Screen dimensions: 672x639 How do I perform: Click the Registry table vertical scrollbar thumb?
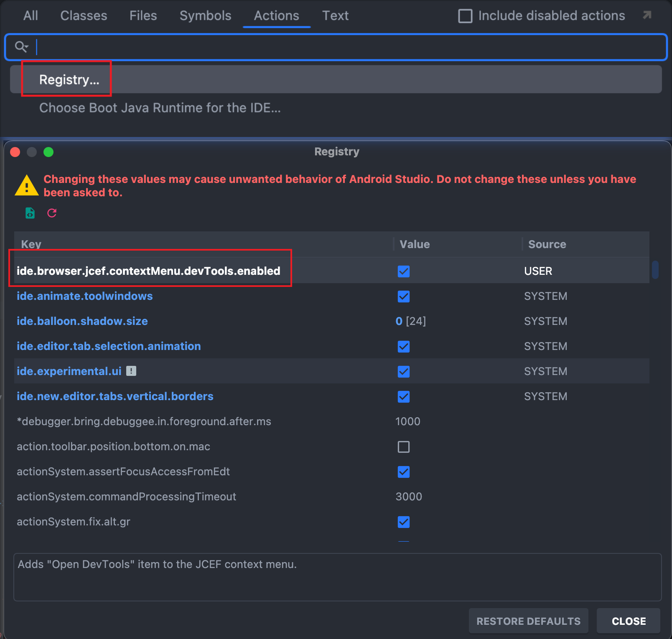coord(655,270)
